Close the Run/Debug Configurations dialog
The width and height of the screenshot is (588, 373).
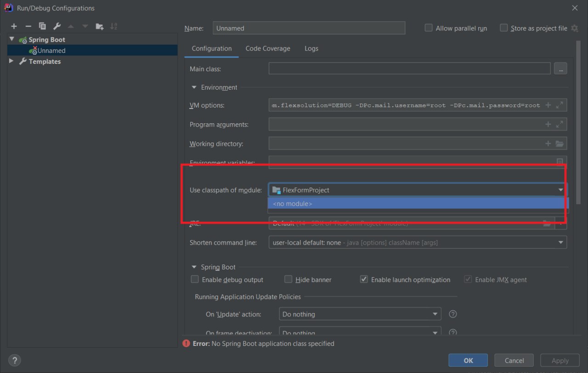click(575, 8)
